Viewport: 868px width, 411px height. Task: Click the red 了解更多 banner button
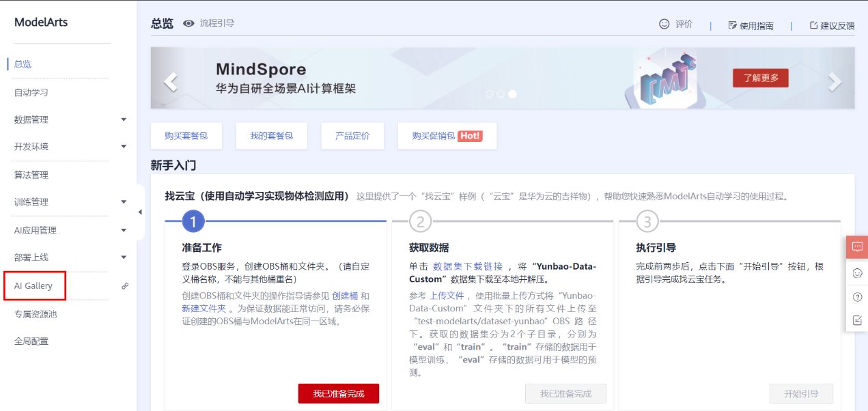[x=760, y=78]
